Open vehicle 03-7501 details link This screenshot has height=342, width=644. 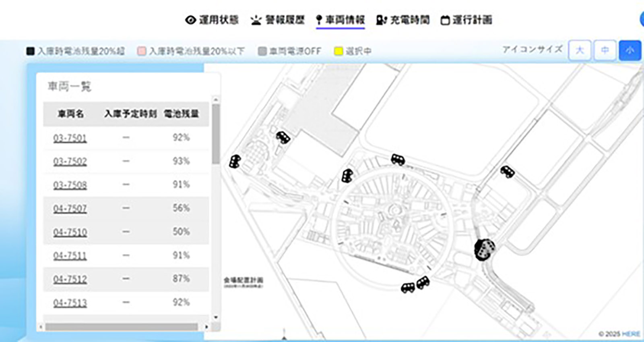tap(70, 138)
